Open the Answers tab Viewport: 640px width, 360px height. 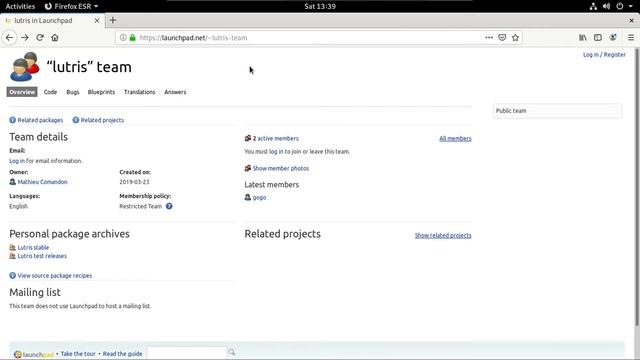175,92
